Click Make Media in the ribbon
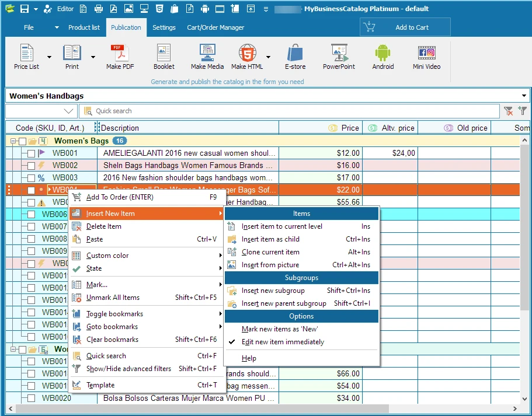 (207, 57)
